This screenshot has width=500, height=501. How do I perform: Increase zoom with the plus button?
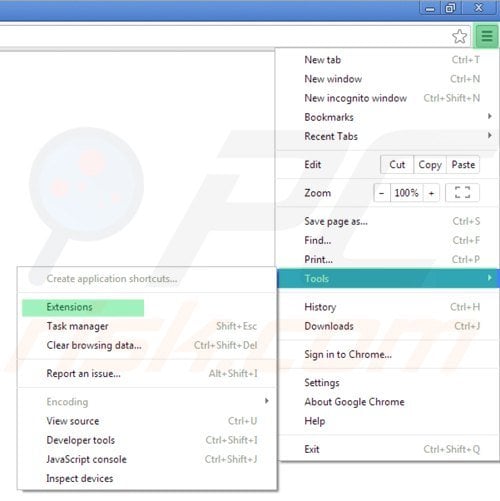[431, 193]
